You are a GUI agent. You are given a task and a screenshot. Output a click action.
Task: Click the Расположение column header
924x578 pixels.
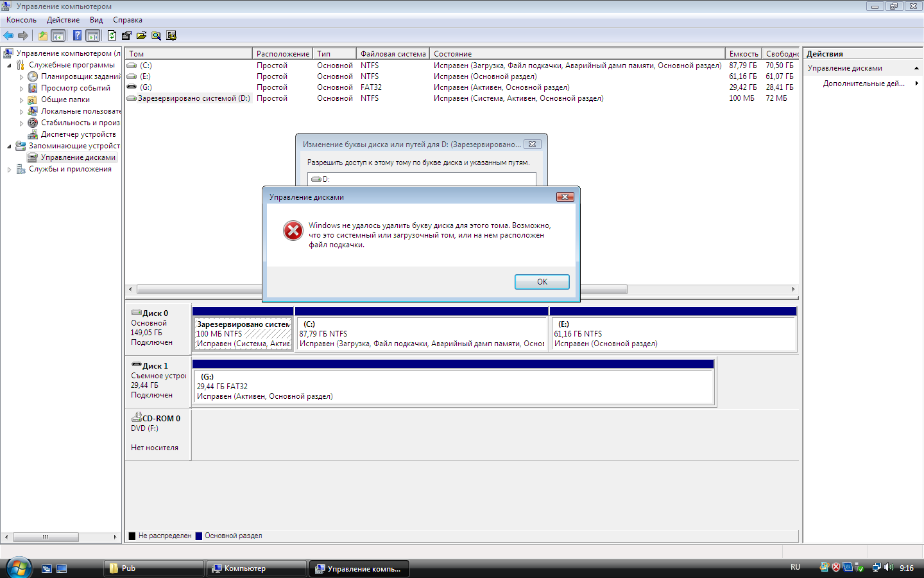pyautogui.click(x=282, y=54)
